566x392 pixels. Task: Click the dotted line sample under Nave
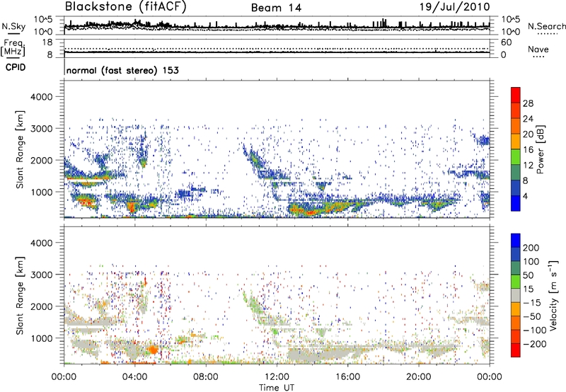(x=539, y=57)
